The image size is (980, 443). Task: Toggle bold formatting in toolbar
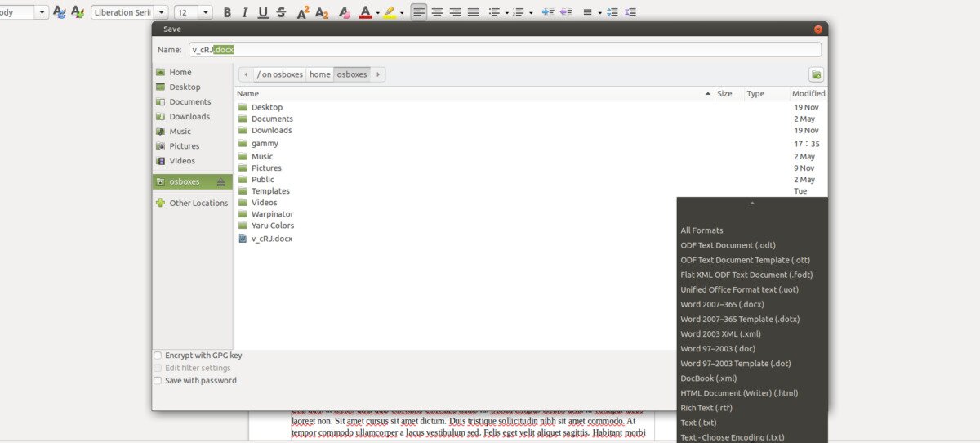pos(227,12)
